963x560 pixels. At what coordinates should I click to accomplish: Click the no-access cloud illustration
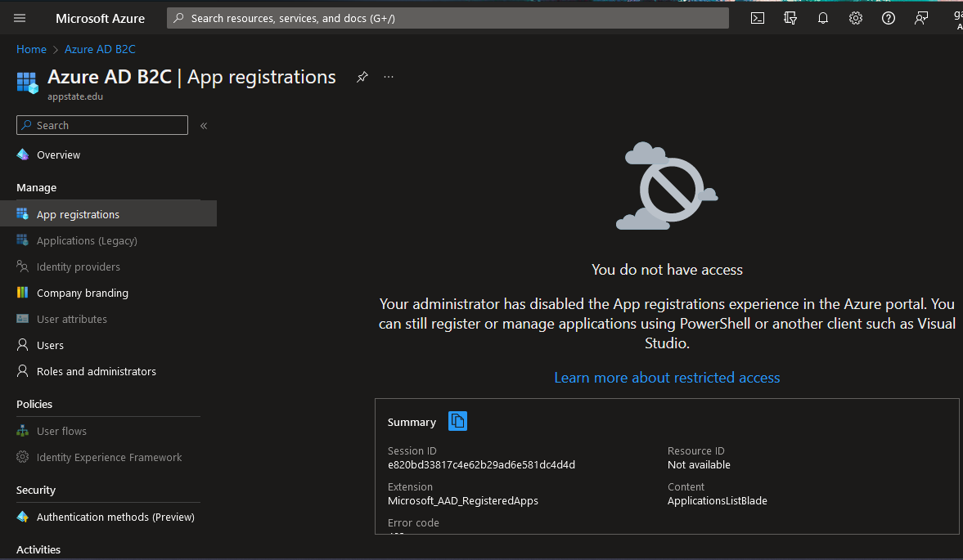tap(667, 186)
